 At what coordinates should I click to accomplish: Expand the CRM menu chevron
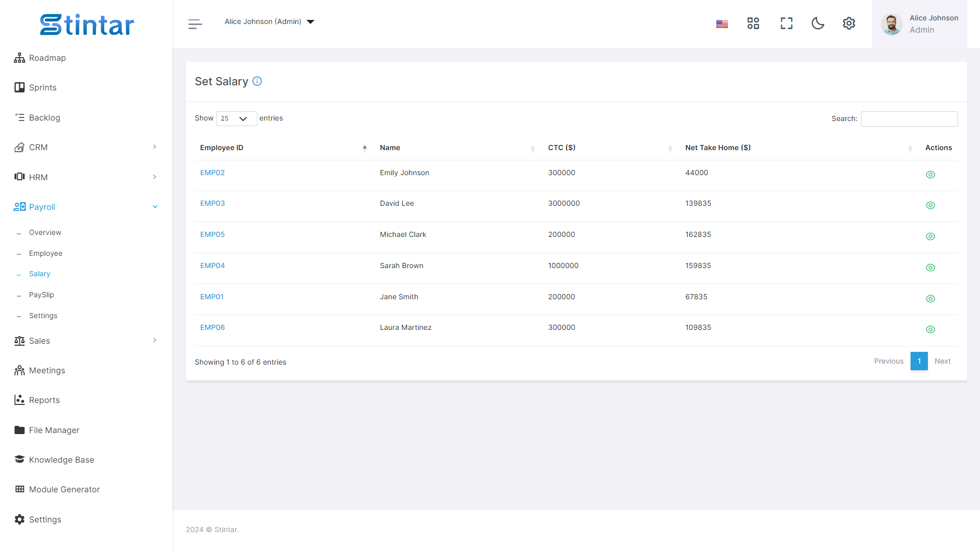pos(155,147)
